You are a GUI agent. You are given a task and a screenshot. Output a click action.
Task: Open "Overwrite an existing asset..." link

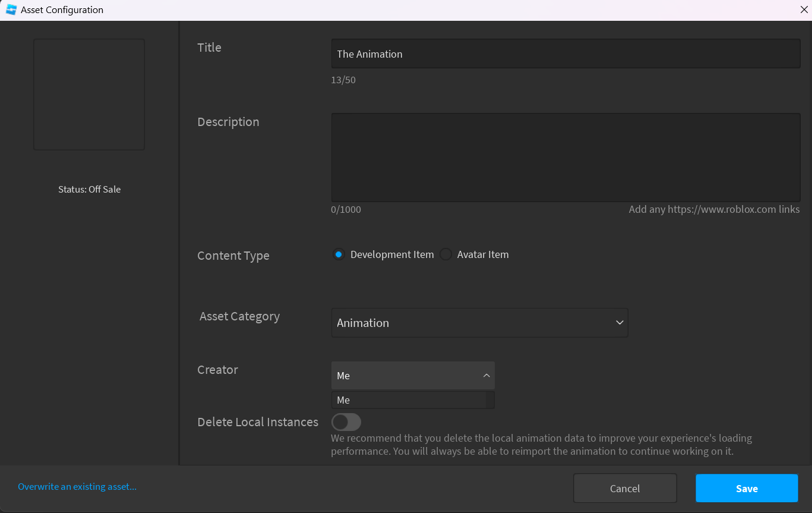[77, 486]
